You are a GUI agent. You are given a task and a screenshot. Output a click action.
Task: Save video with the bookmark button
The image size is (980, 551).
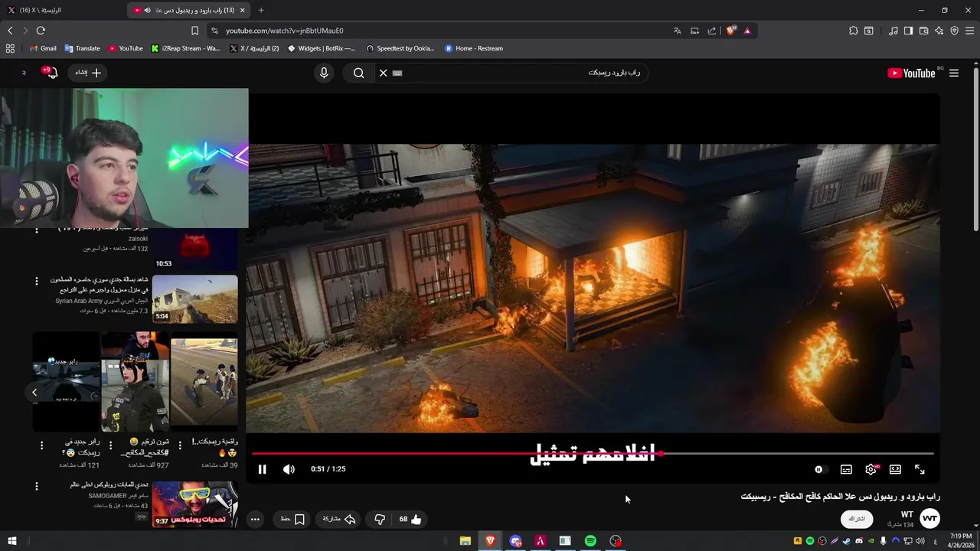point(292,519)
